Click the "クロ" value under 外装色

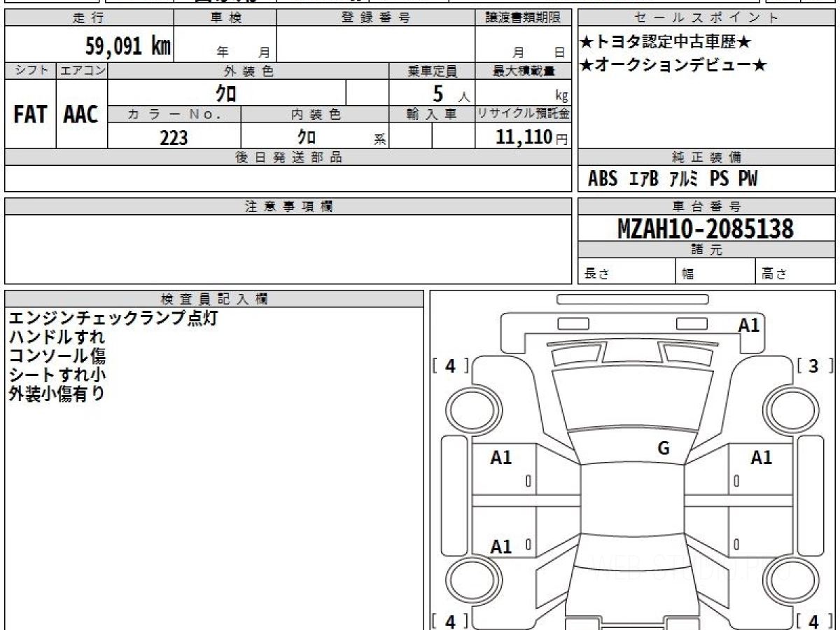(226, 93)
